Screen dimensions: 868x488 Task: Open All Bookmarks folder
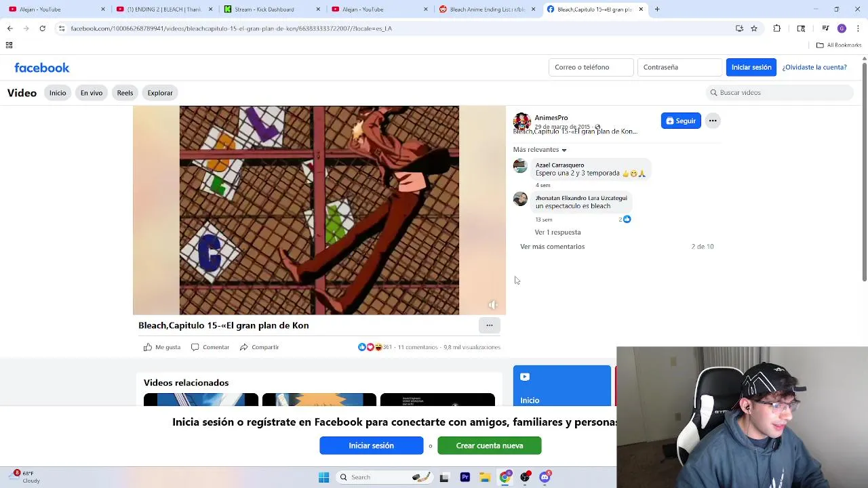[839, 45]
